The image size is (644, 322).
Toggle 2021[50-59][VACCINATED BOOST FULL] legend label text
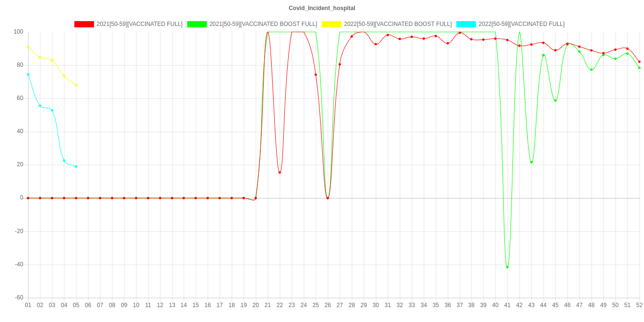click(x=263, y=24)
